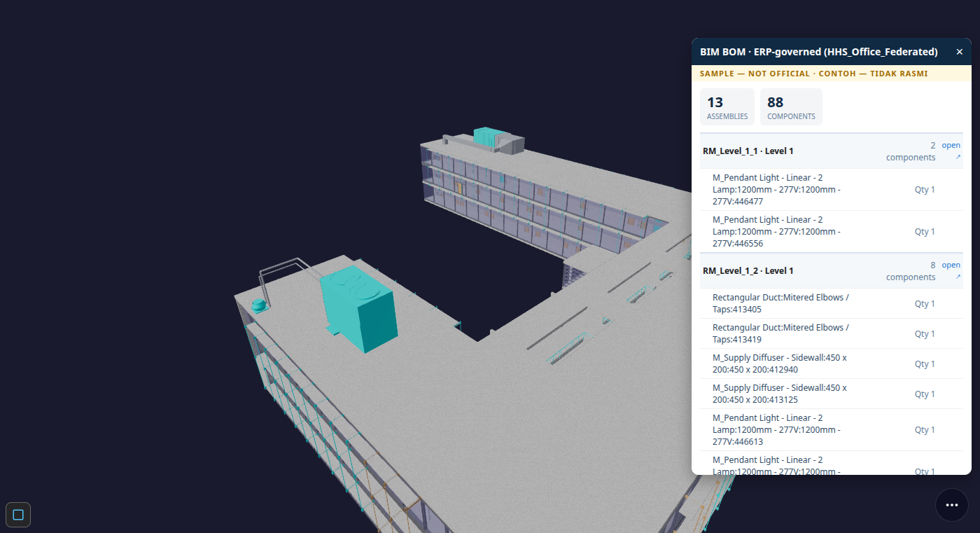Click the '8 components' count of RM_Level_1_2

[911, 271]
